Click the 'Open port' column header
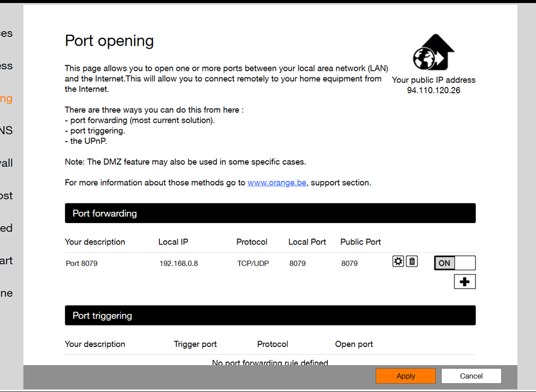536x392 pixels. (x=354, y=344)
